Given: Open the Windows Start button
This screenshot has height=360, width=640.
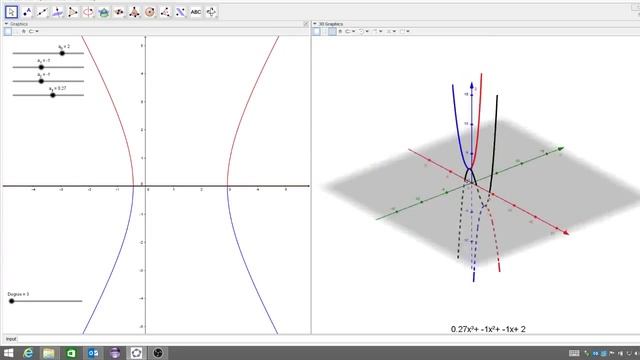Looking at the screenshot, I should coord(9,353).
